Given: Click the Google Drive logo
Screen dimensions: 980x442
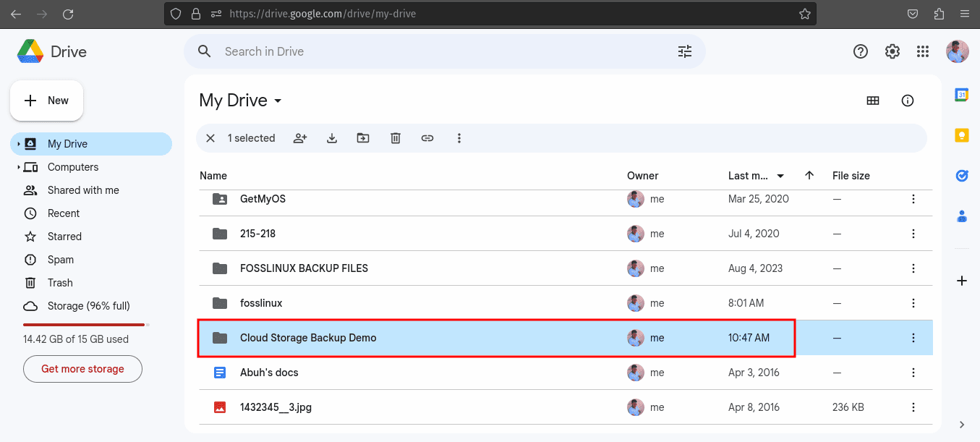Looking at the screenshot, I should pos(30,51).
